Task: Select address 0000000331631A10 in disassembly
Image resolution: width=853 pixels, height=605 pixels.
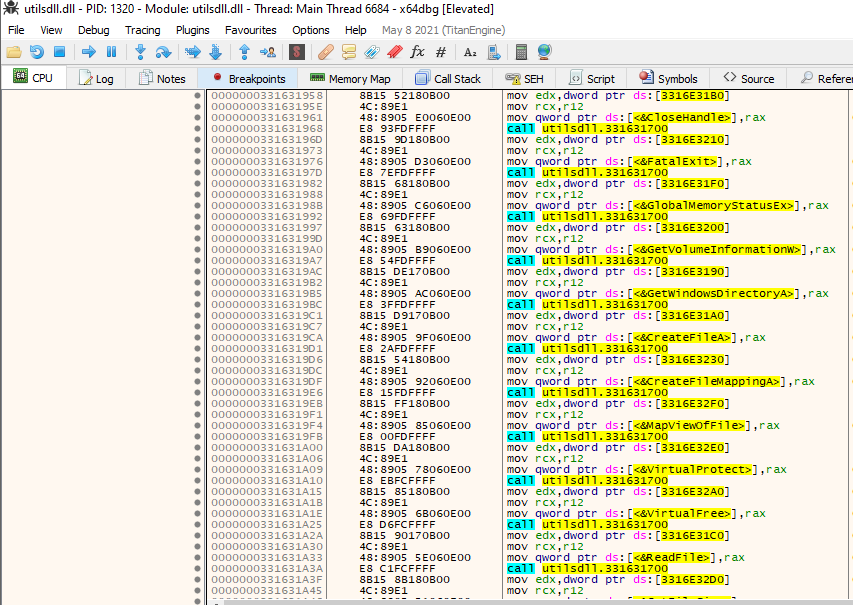Action: coord(267,480)
